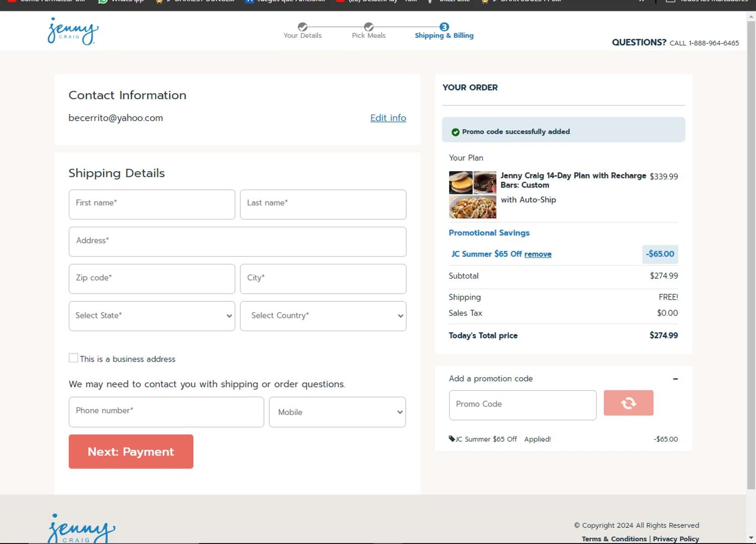
Task: Click the Next: Payment button
Action: click(131, 452)
